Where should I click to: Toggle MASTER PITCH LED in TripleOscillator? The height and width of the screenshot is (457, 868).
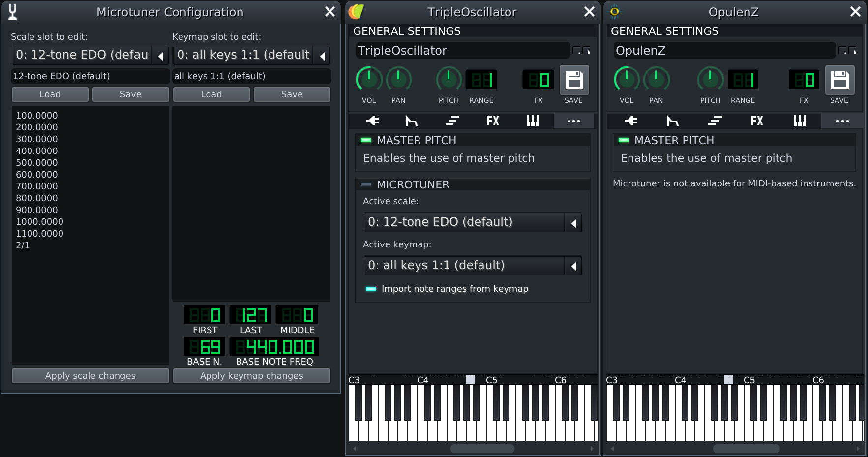(x=366, y=140)
